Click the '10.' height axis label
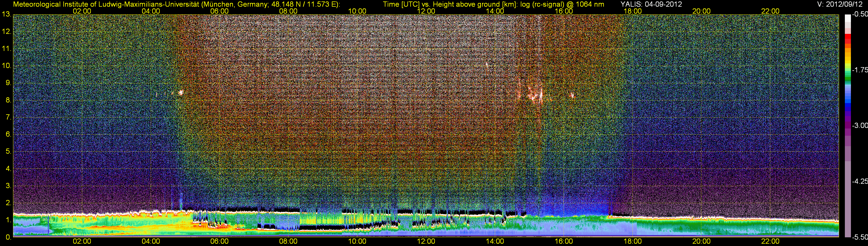 [x=6, y=66]
